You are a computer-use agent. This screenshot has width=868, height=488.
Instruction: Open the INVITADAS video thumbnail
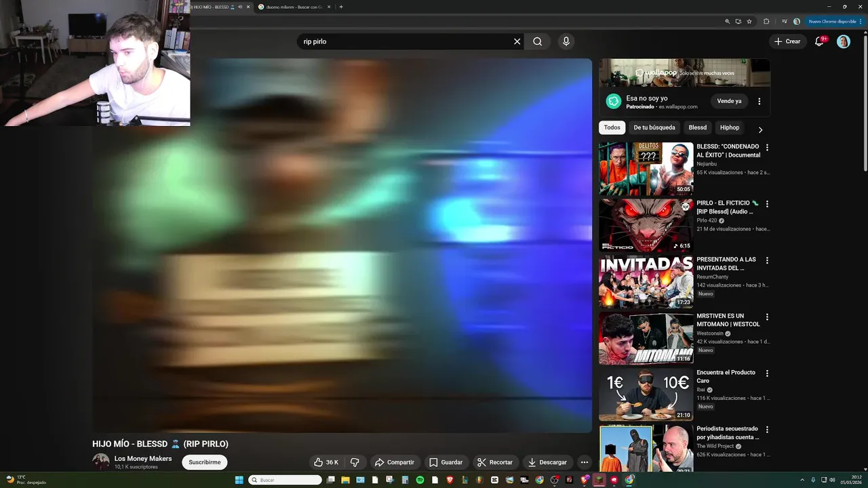point(646,281)
